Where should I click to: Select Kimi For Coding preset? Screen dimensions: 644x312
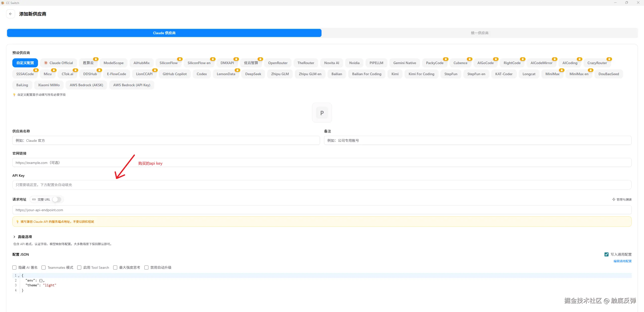tap(421, 74)
